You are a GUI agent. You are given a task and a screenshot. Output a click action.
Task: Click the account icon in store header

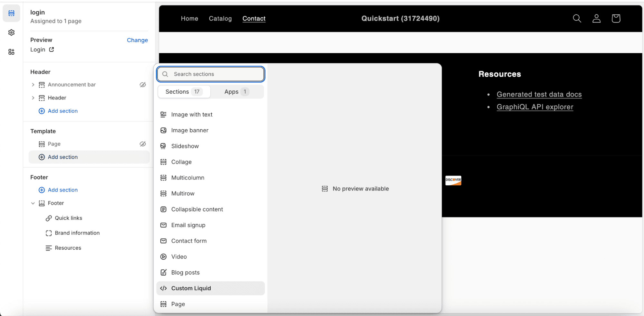[596, 18]
